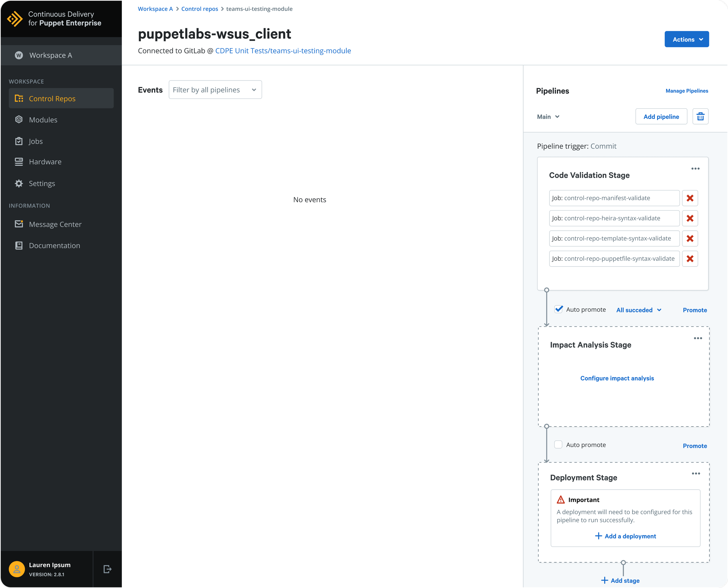Click Promote after Impact Analysis Stage

(695, 446)
